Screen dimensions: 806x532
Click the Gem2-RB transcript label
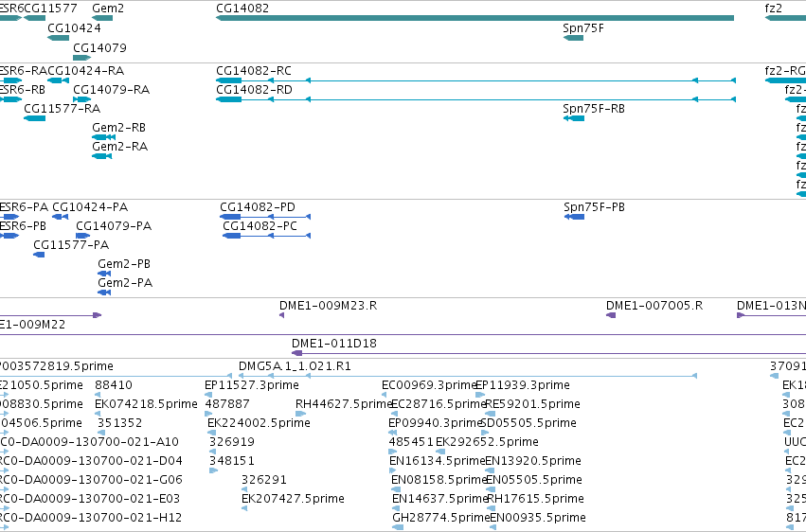tap(118, 128)
